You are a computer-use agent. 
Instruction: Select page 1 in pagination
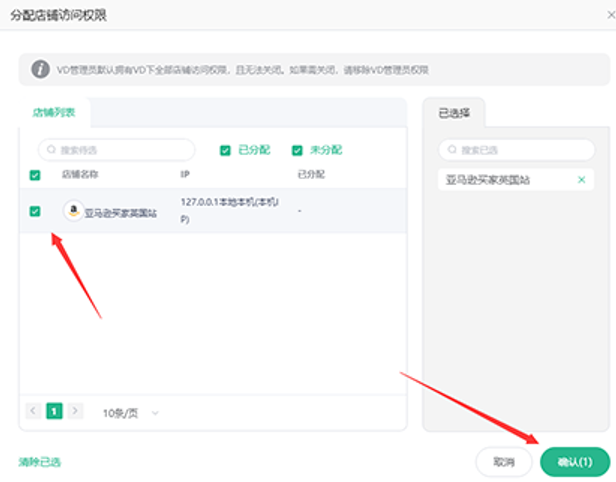coord(54,411)
